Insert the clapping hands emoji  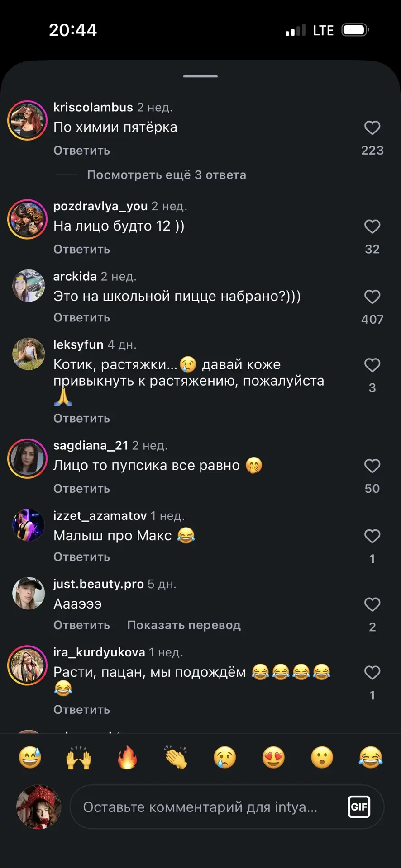coord(176,757)
